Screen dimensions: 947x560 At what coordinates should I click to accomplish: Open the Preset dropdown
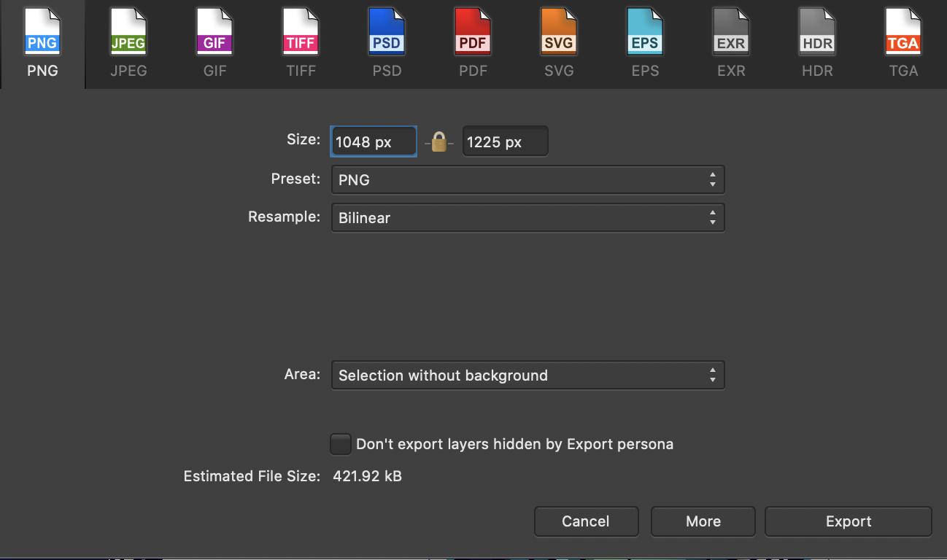[x=527, y=180]
